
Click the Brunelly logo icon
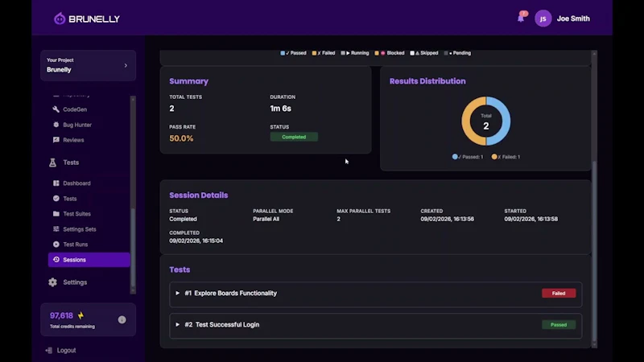60,19
